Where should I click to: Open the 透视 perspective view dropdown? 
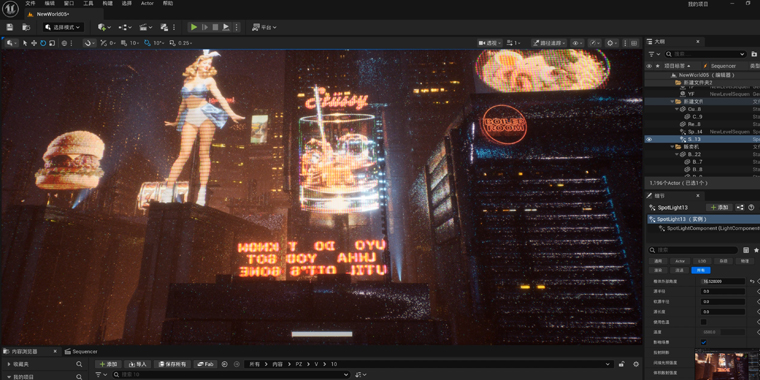tap(490, 43)
